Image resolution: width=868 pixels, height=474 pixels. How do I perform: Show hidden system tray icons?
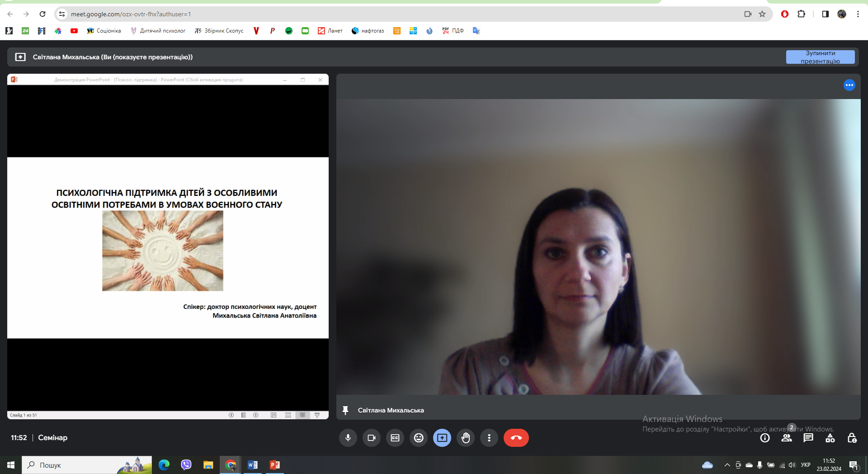[727, 465]
